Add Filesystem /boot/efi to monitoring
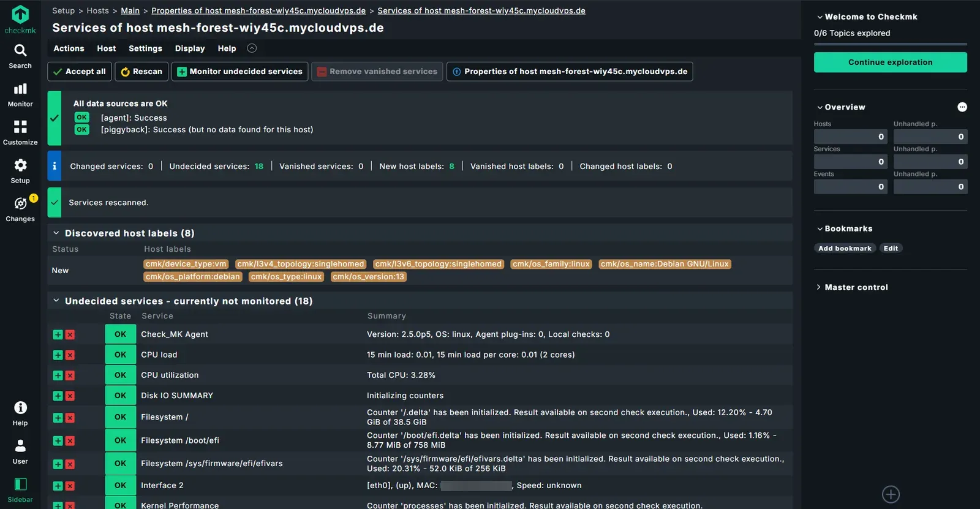Image resolution: width=980 pixels, height=509 pixels. (x=58, y=441)
